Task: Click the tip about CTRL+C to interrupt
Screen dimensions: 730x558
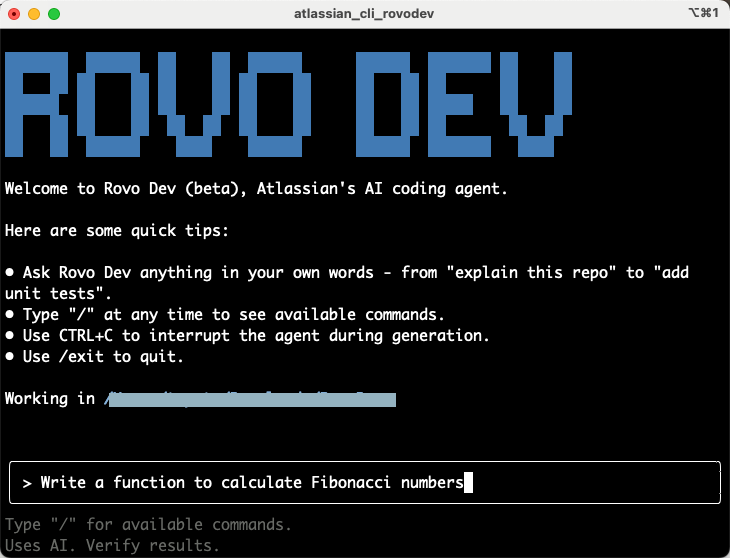Action: (247, 336)
